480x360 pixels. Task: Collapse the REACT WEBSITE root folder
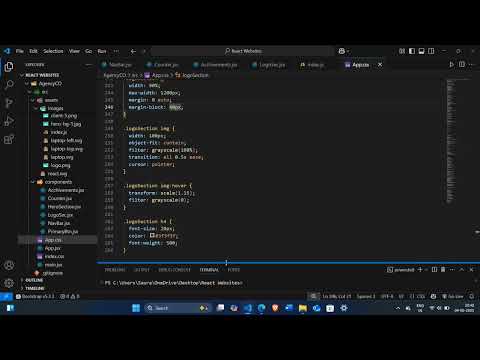point(22,75)
